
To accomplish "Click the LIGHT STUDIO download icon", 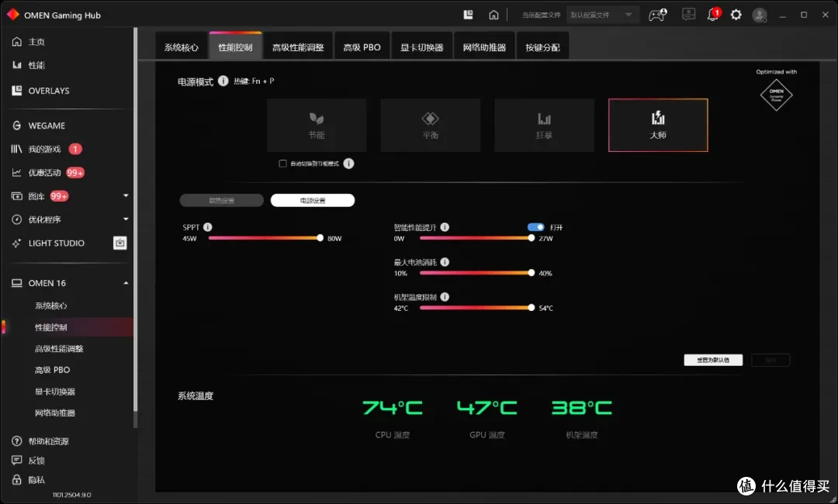I will pos(120,243).
